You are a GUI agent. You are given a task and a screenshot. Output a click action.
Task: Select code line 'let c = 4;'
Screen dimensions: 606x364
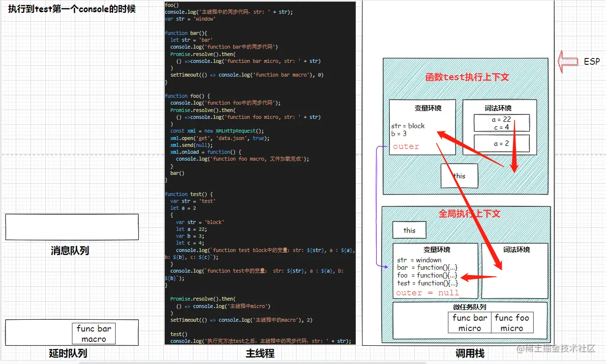pos(190,243)
